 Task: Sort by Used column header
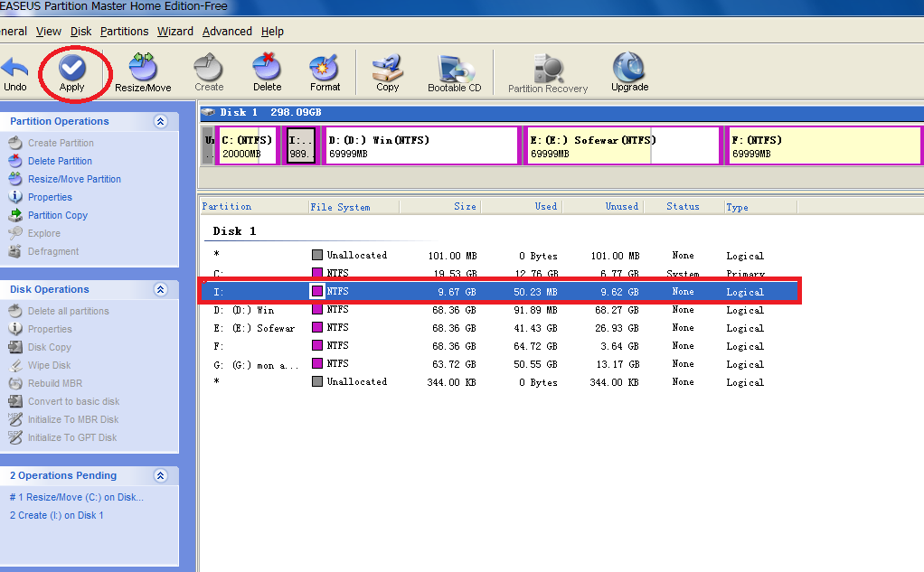click(522, 207)
